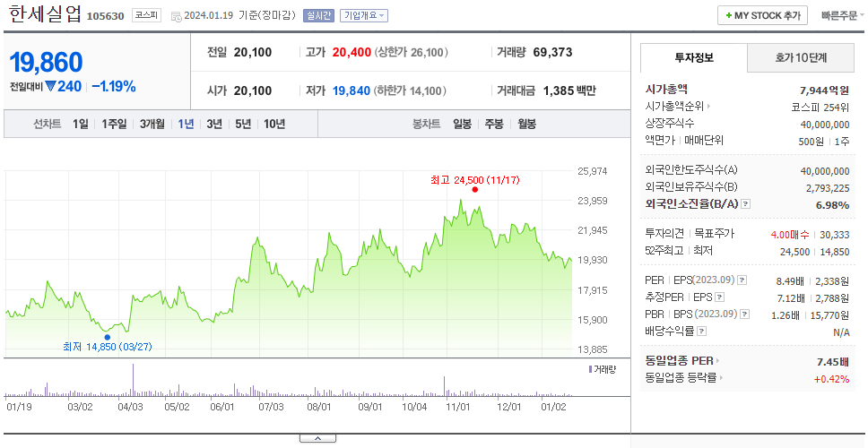Click the +0.42% sector change value
The image size is (868, 448).
pyautogui.click(x=831, y=379)
